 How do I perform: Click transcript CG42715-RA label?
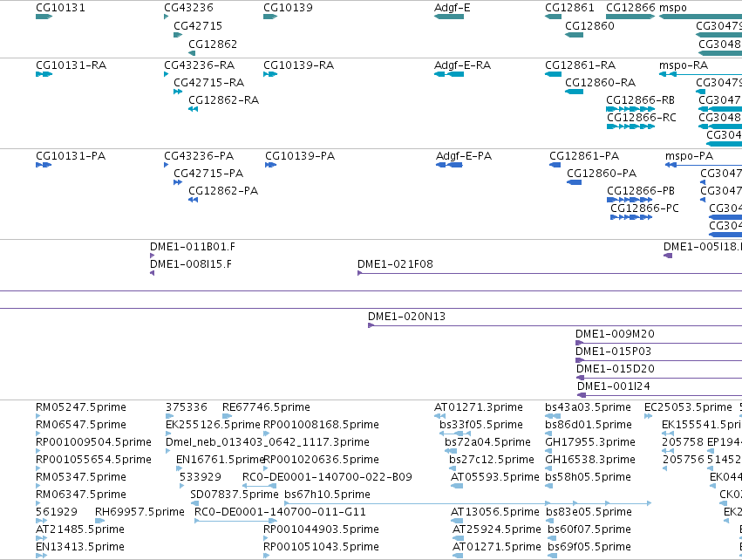[208, 82]
